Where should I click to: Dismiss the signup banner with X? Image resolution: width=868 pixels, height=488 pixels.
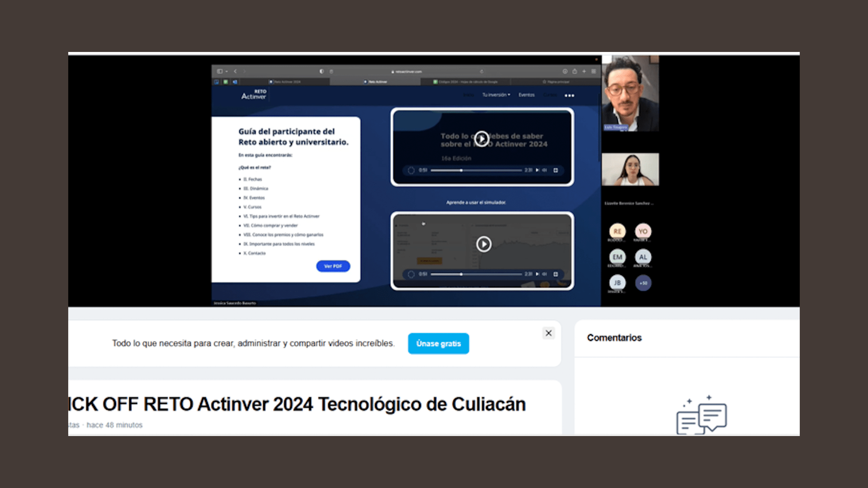(x=548, y=333)
